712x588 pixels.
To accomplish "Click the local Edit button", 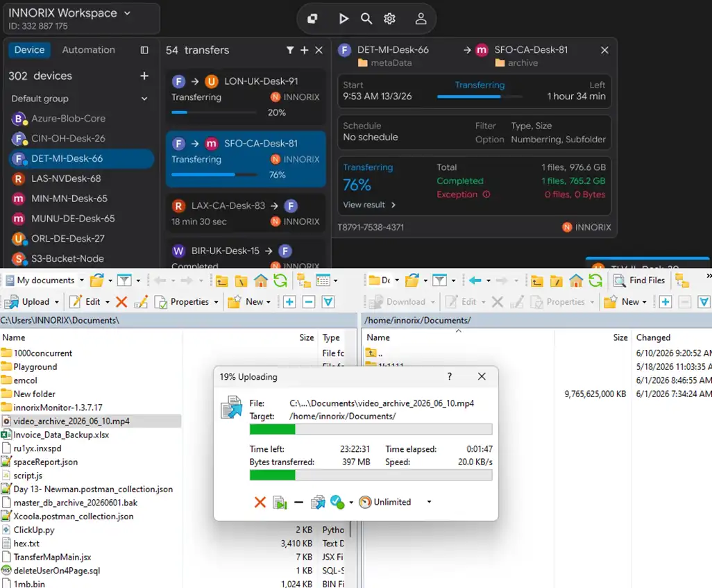I will [x=85, y=302].
